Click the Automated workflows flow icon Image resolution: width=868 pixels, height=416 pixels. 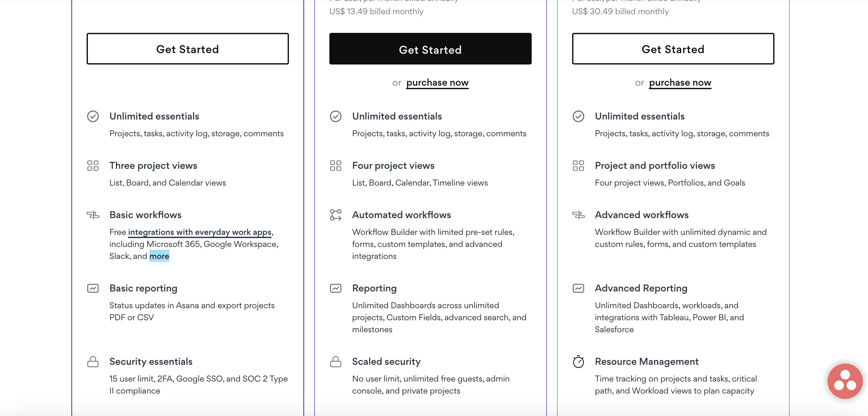335,215
